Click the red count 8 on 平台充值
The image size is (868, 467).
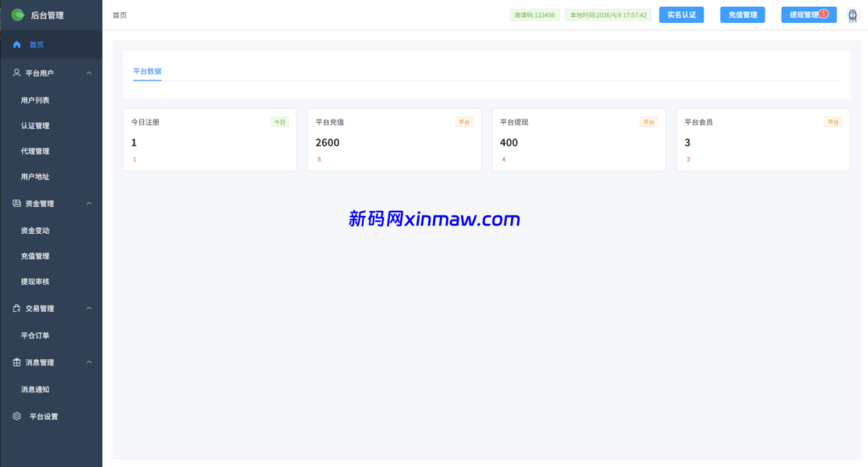click(x=319, y=159)
